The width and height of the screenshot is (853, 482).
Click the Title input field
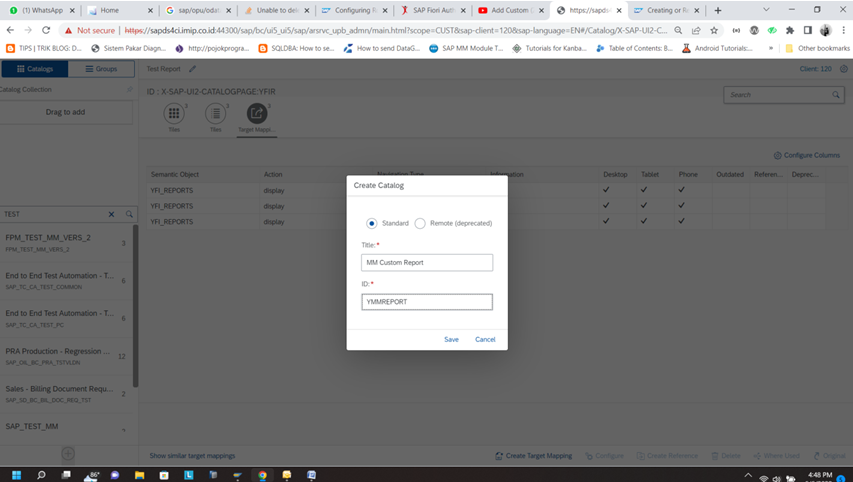pyautogui.click(x=427, y=263)
